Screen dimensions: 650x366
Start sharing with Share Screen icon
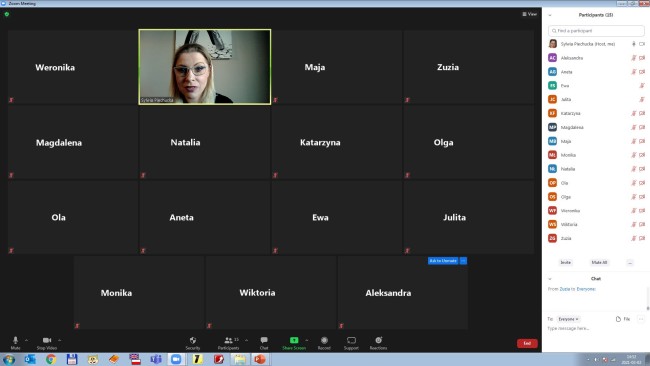294,340
